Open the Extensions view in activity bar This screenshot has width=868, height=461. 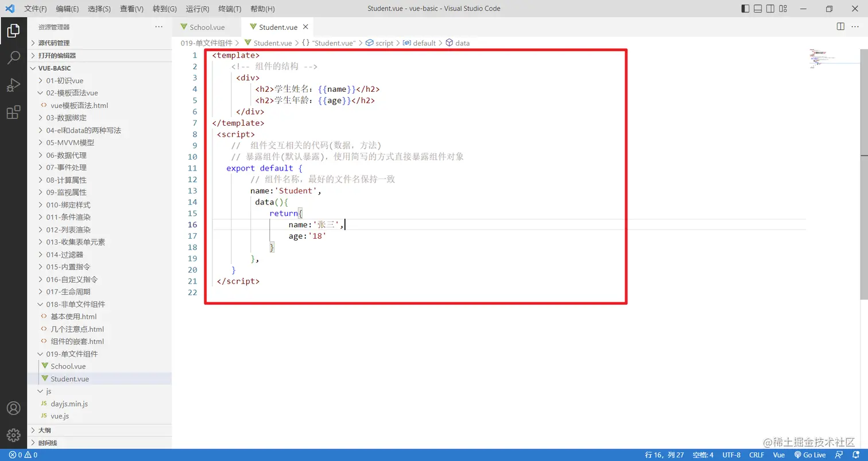tap(13, 113)
